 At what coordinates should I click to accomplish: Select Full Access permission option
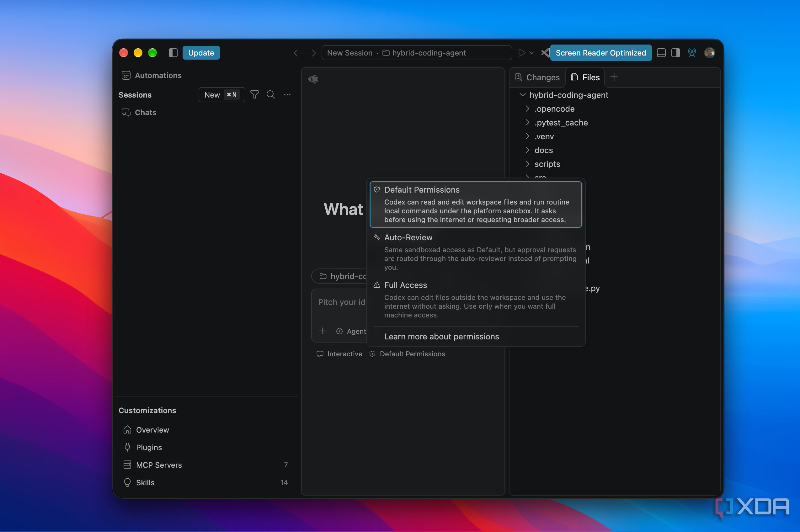(x=476, y=300)
